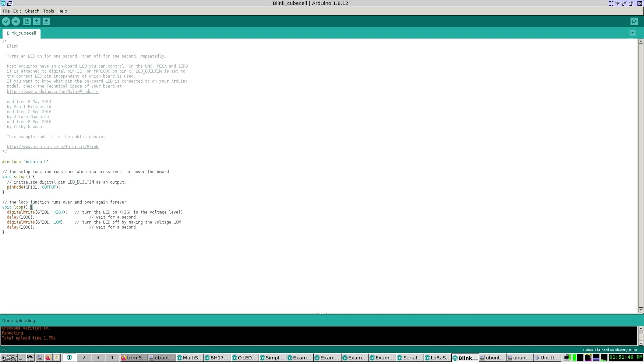Click the taskbar clock showing 01:51:46 PM

point(625,358)
